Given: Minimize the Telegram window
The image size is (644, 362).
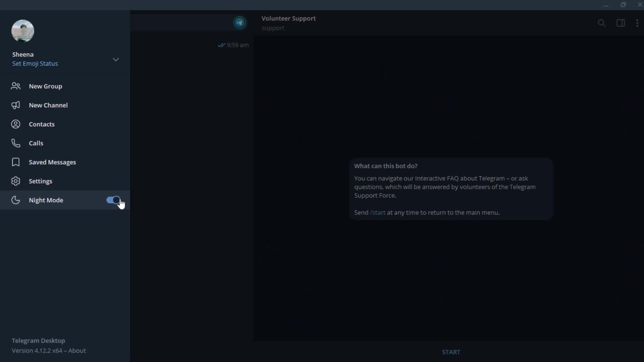Looking at the screenshot, I should (606, 5).
